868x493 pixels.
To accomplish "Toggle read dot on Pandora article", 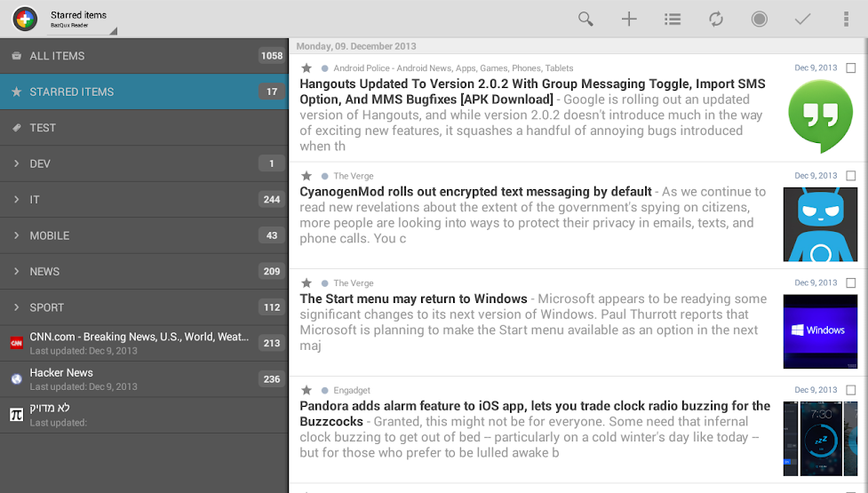I will tap(325, 391).
